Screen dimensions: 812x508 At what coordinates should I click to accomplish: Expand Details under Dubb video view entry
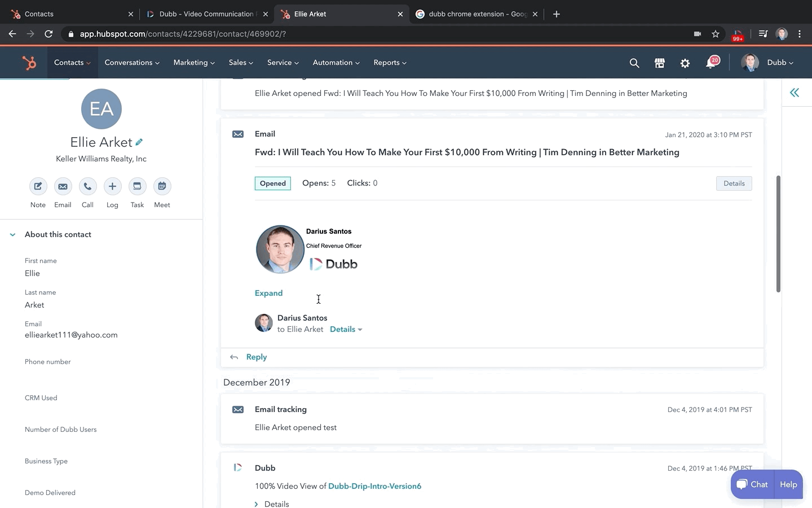click(x=272, y=503)
